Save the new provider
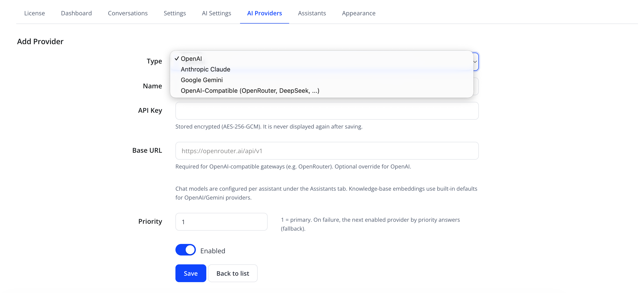The width and height of the screenshot is (644, 293). point(191,273)
